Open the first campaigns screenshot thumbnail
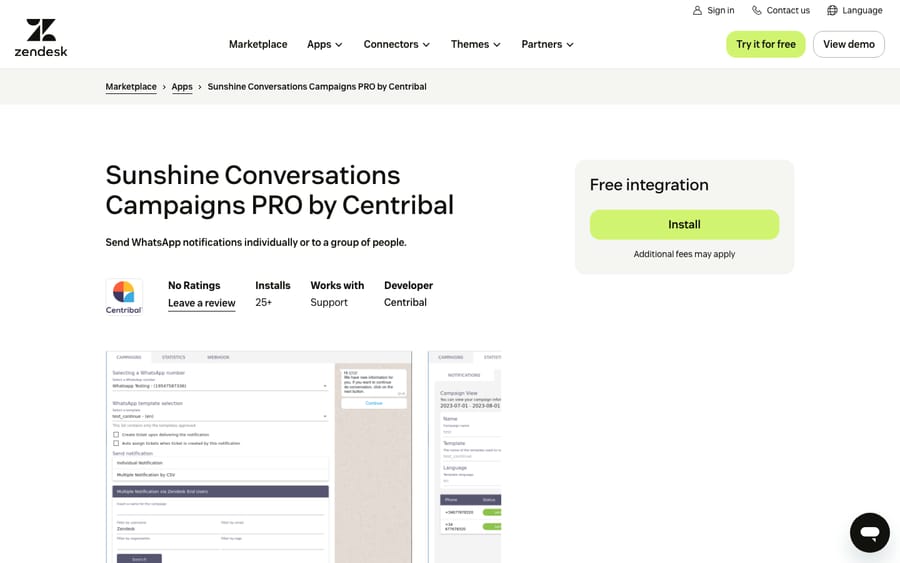900x563 pixels. click(259, 457)
